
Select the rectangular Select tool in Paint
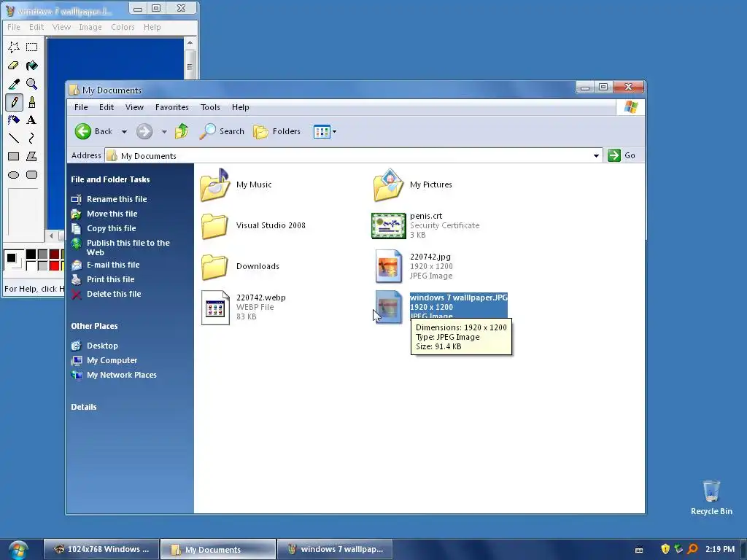pyautogui.click(x=32, y=47)
